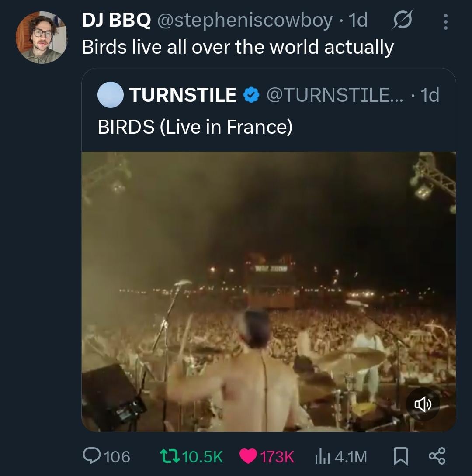View analytics via the bar chart icon
472x476 pixels.
(x=323, y=457)
